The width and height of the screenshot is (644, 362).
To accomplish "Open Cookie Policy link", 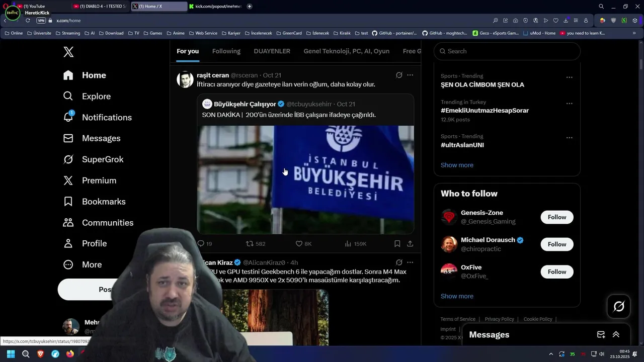I will click(538, 319).
